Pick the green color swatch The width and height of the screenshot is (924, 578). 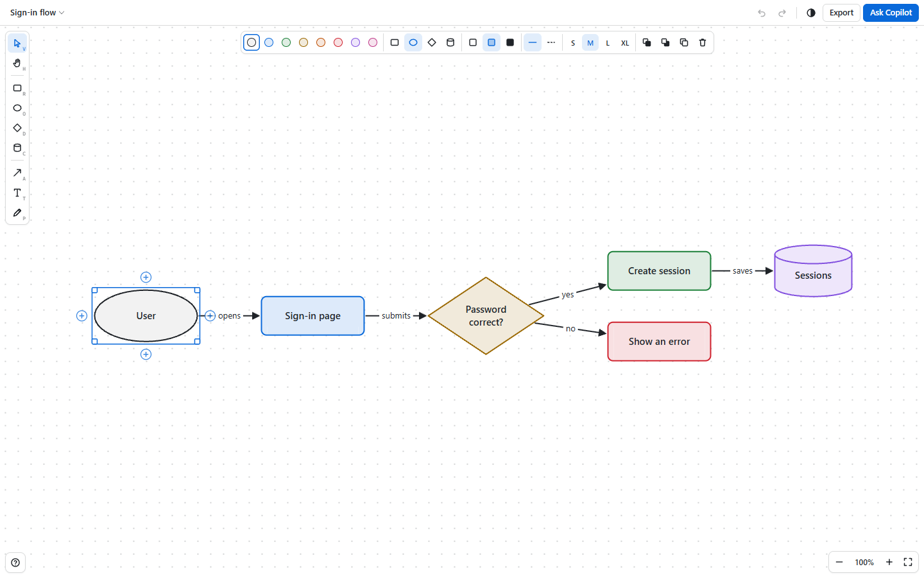tap(286, 42)
